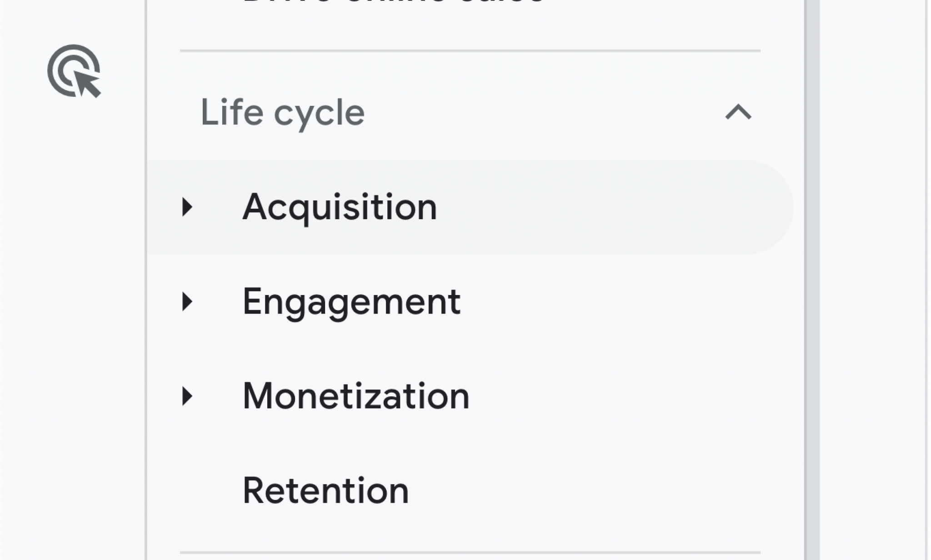This screenshot has width=931, height=560.
Task: Open the Advertising section icon
Action: click(74, 71)
